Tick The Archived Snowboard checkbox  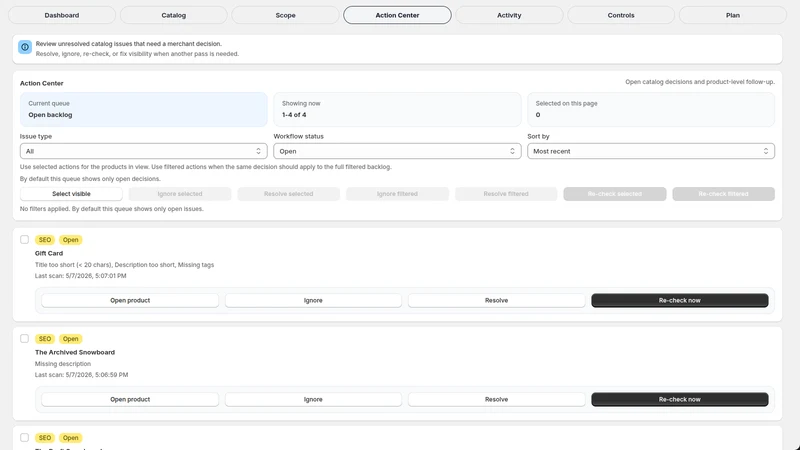click(x=24, y=338)
